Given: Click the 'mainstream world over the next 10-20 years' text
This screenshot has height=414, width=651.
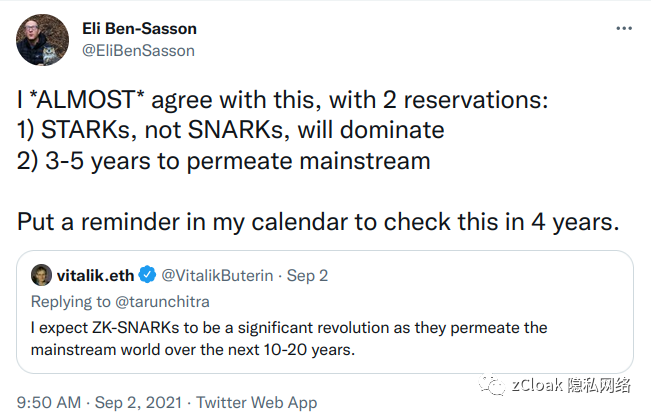Looking at the screenshot, I should [x=193, y=350].
